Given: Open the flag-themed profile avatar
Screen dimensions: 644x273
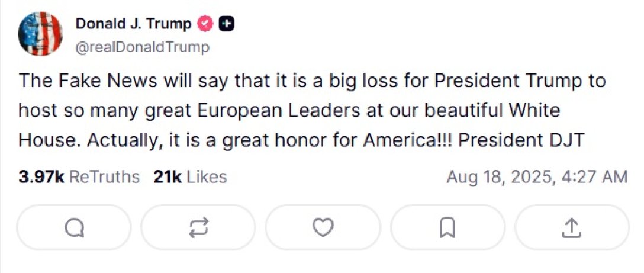Looking at the screenshot, I should pos(40,34).
